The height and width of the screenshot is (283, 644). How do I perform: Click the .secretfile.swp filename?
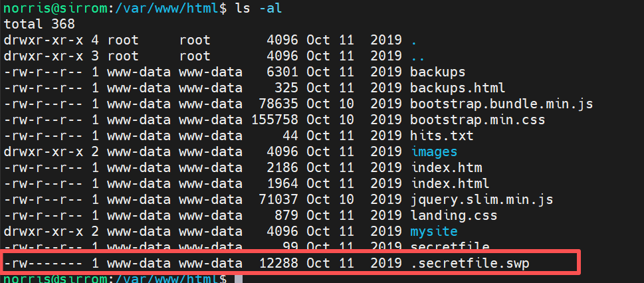point(470,264)
